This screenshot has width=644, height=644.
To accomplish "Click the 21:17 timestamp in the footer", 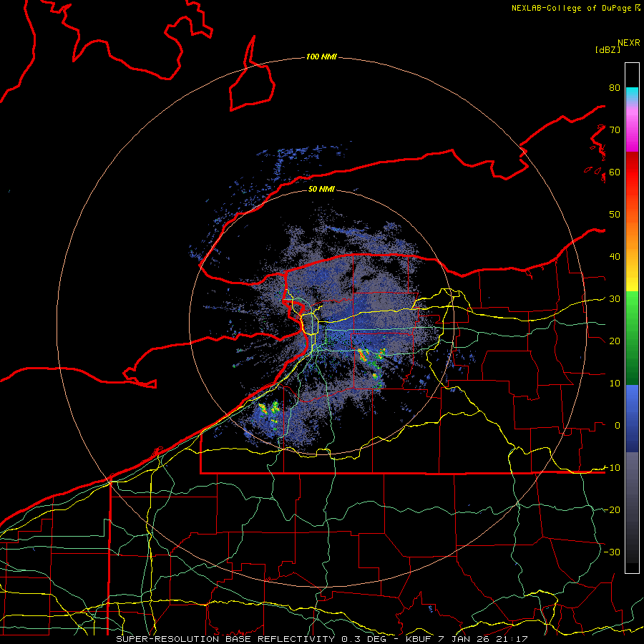I will 514,639.
